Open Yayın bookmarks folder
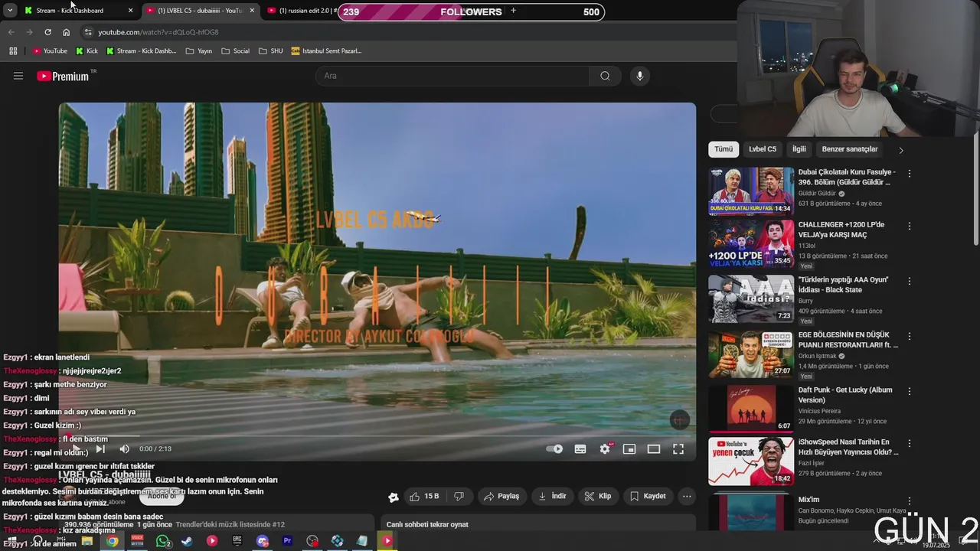The width and height of the screenshot is (980, 551). (198, 51)
